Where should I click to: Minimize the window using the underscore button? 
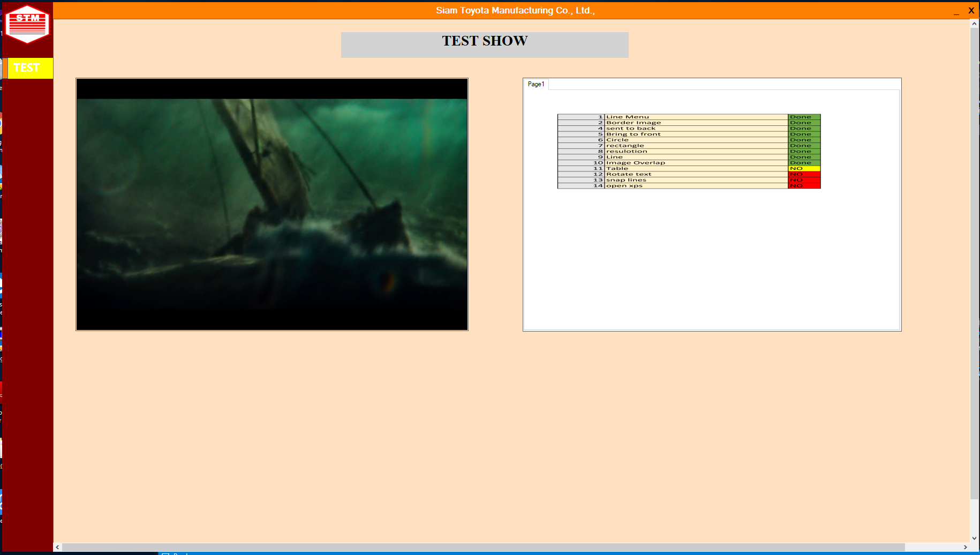pyautogui.click(x=956, y=11)
